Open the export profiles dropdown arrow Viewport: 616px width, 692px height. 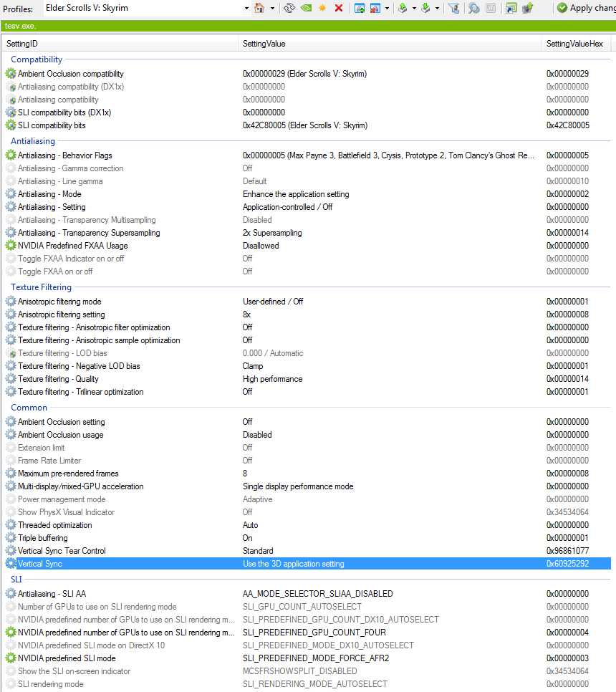point(414,8)
